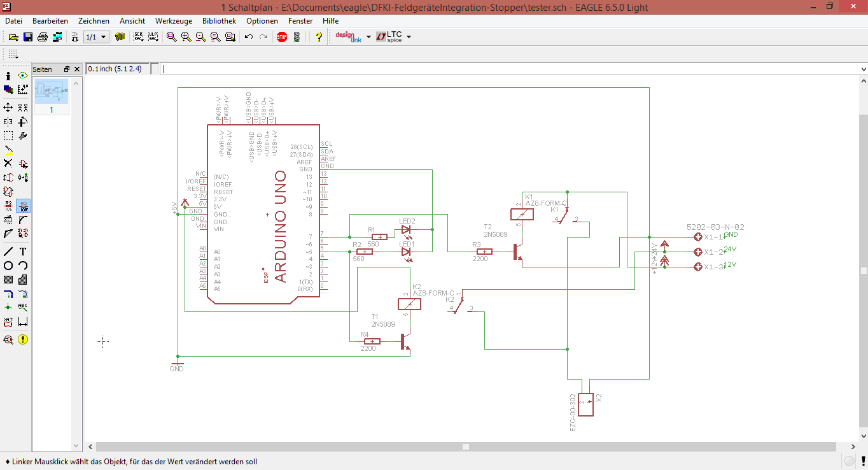Open help via the yellow question mark
This screenshot has width=868, height=470.
point(319,37)
